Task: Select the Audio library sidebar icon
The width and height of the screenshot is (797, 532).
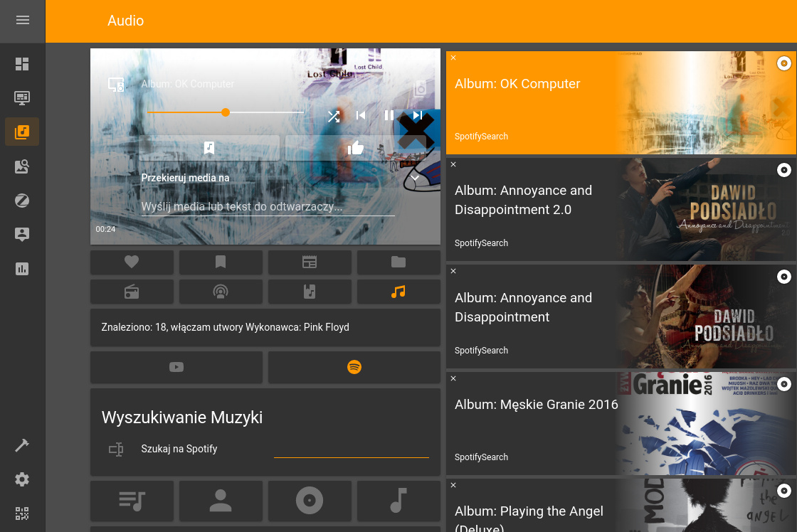Action: pyautogui.click(x=22, y=132)
